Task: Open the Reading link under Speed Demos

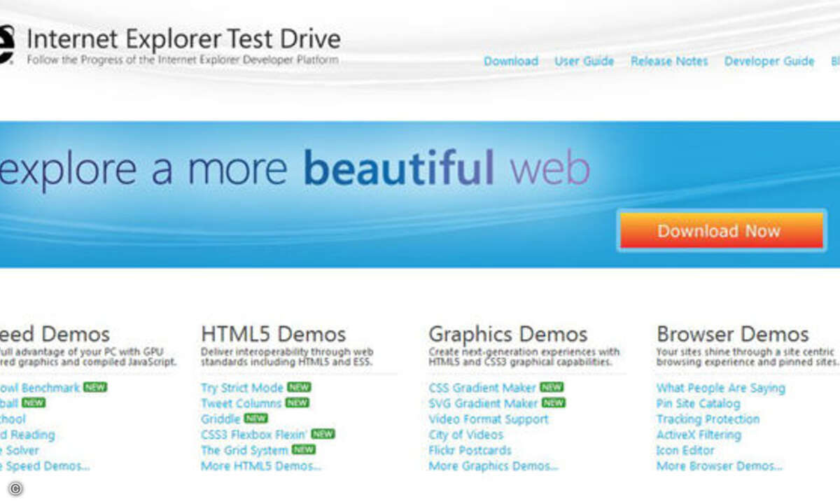Action: pyautogui.click(x=27, y=435)
